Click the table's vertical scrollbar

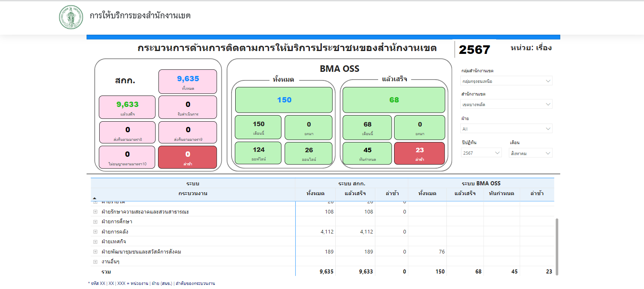(557, 246)
